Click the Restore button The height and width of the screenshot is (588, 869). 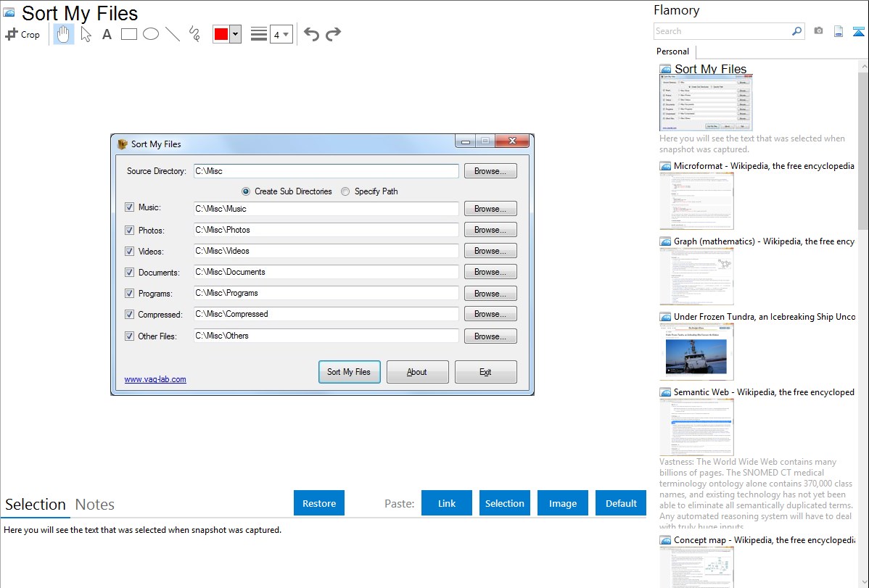click(x=319, y=503)
